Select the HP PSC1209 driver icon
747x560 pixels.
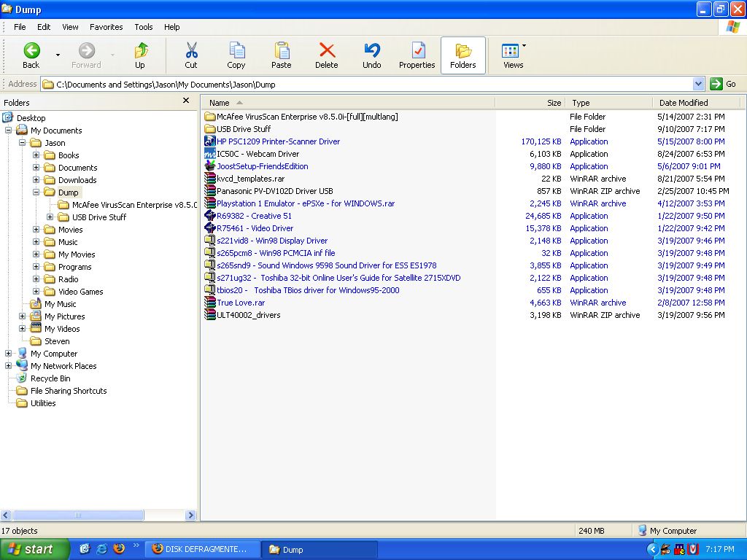coord(209,141)
